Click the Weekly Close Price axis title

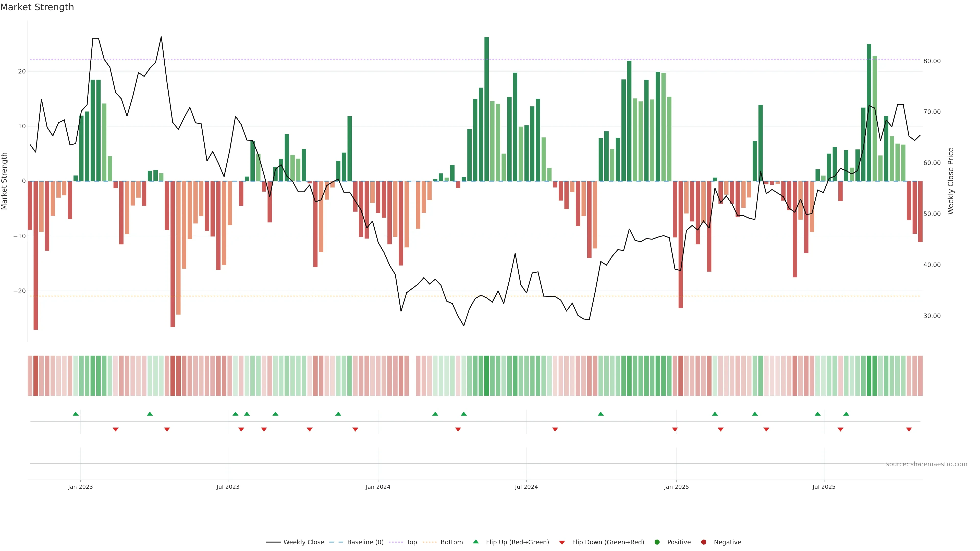[x=951, y=181]
